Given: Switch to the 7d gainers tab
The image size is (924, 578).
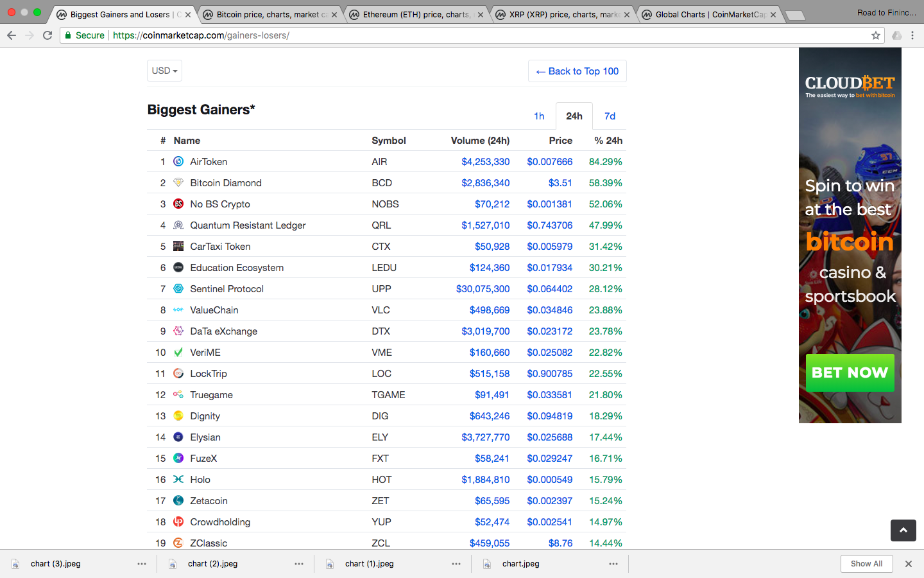Looking at the screenshot, I should 610,116.
